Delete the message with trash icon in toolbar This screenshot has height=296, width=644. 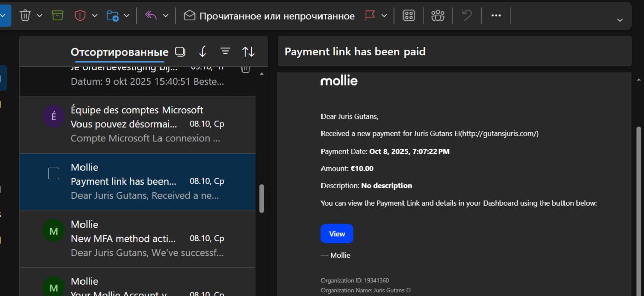click(25, 16)
